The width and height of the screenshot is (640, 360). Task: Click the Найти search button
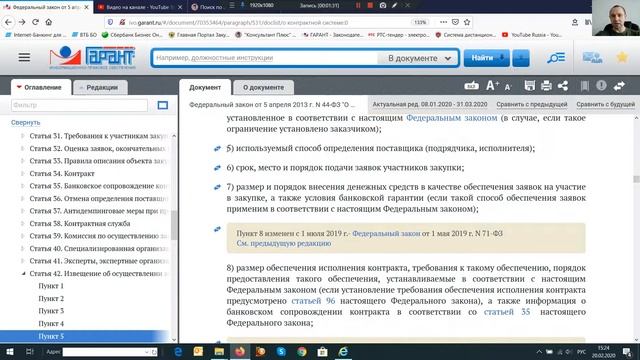tap(487, 58)
